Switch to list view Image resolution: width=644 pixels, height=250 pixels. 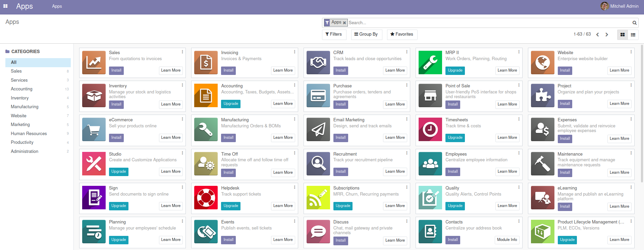point(633,35)
